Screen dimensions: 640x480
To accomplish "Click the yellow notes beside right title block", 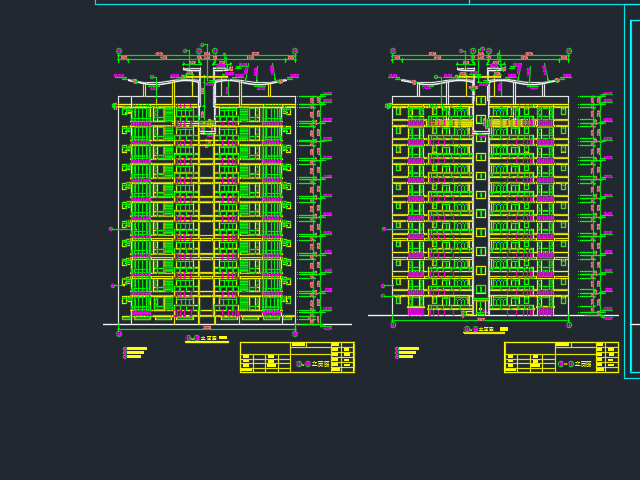I will 408,352.
